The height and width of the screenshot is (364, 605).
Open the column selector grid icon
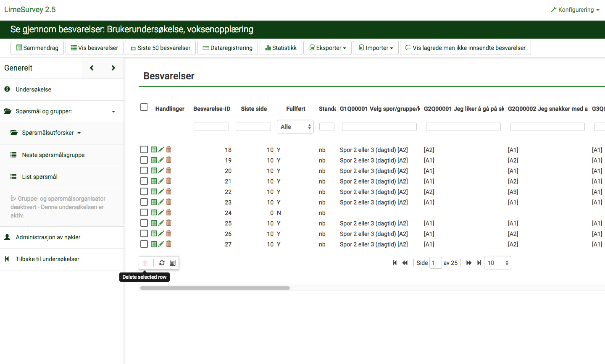[x=173, y=263]
